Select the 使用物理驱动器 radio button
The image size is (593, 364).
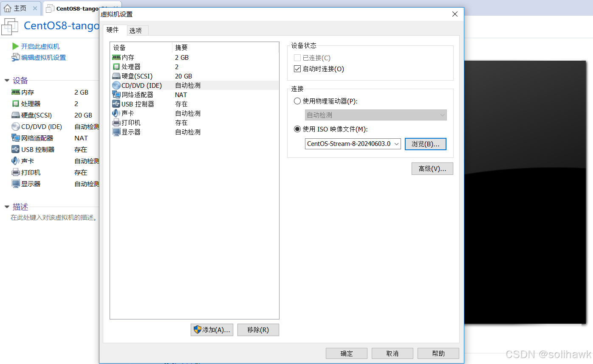tap(297, 101)
